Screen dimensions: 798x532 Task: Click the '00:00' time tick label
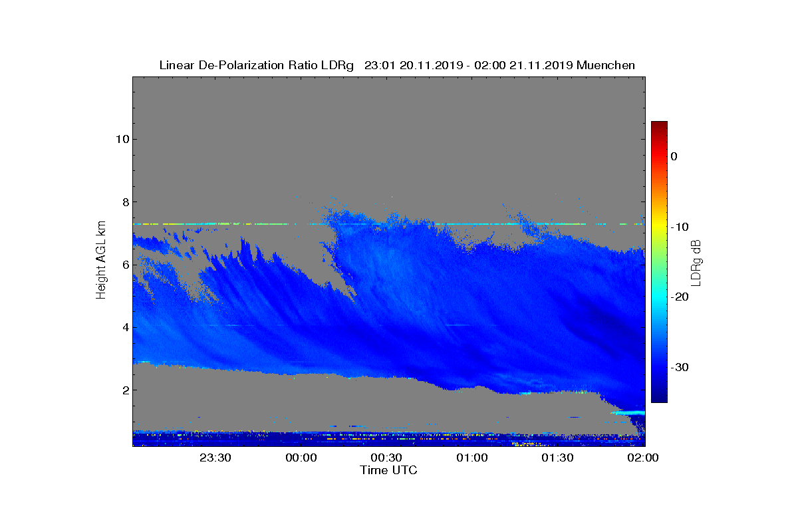tap(301, 458)
